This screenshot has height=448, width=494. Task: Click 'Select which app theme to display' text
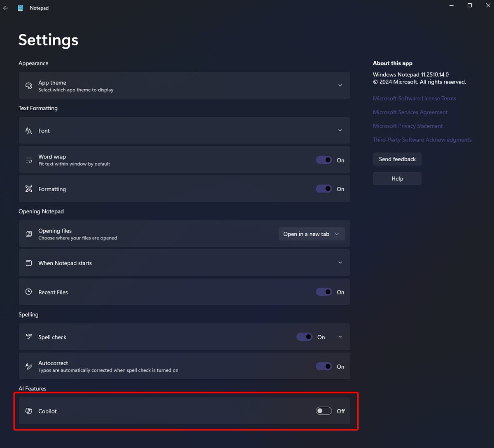pyautogui.click(x=76, y=90)
